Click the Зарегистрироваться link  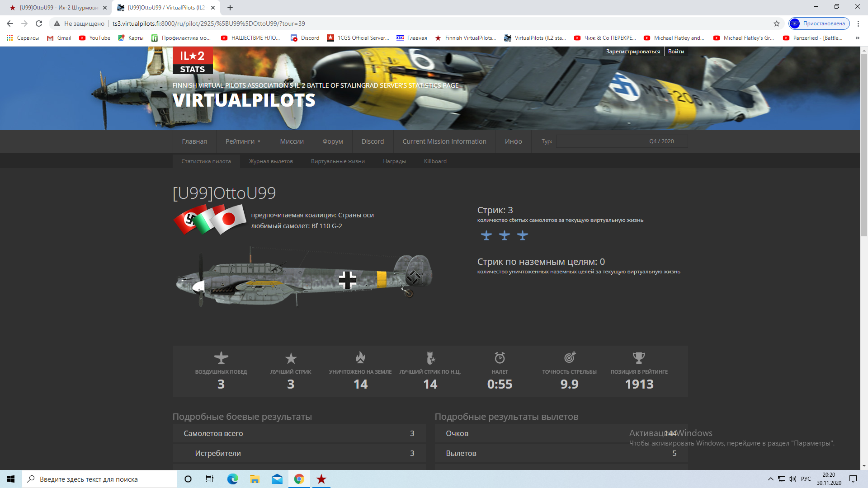tap(633, 52)
